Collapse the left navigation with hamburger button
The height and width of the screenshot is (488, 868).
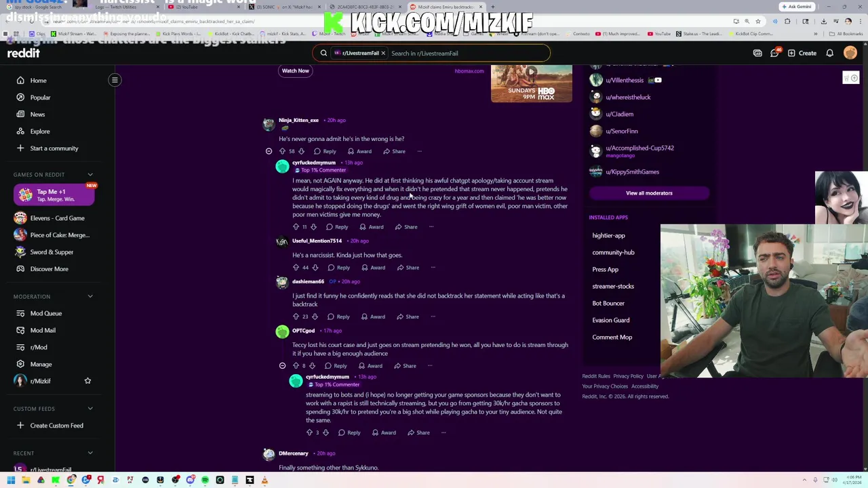[x=115, y=80]
